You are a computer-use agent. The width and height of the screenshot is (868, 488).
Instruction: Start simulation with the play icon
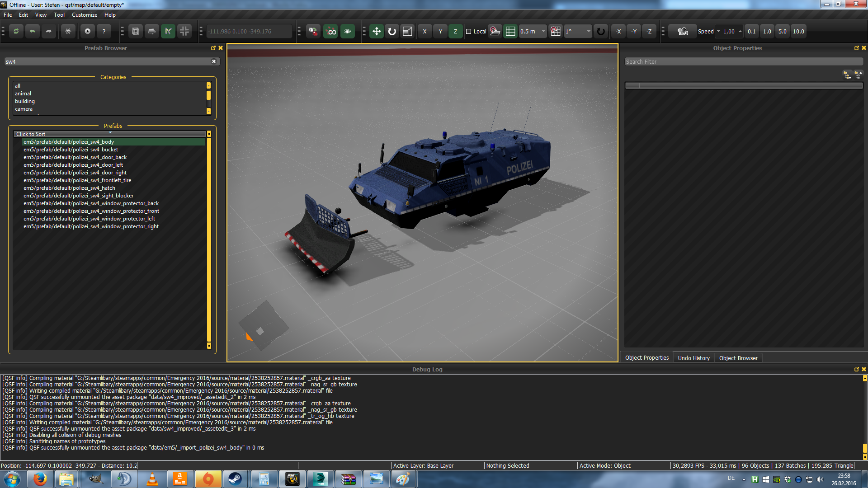(x=88, y=31)
